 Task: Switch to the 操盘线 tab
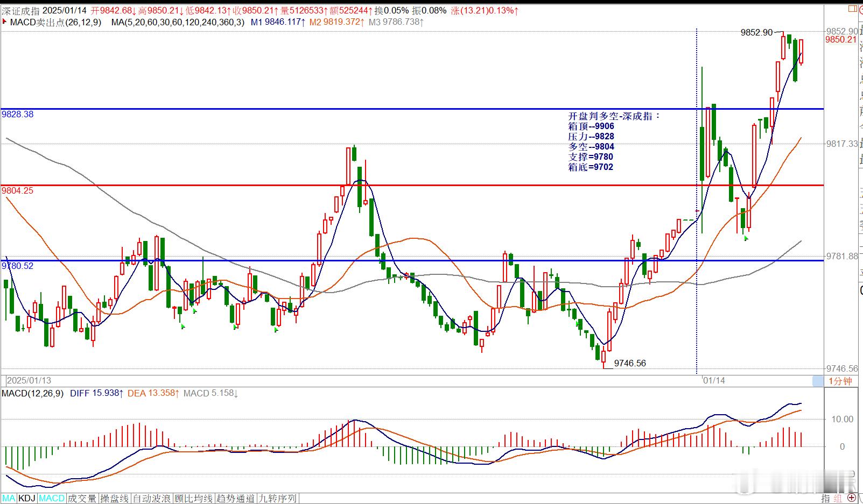(115, 499)
